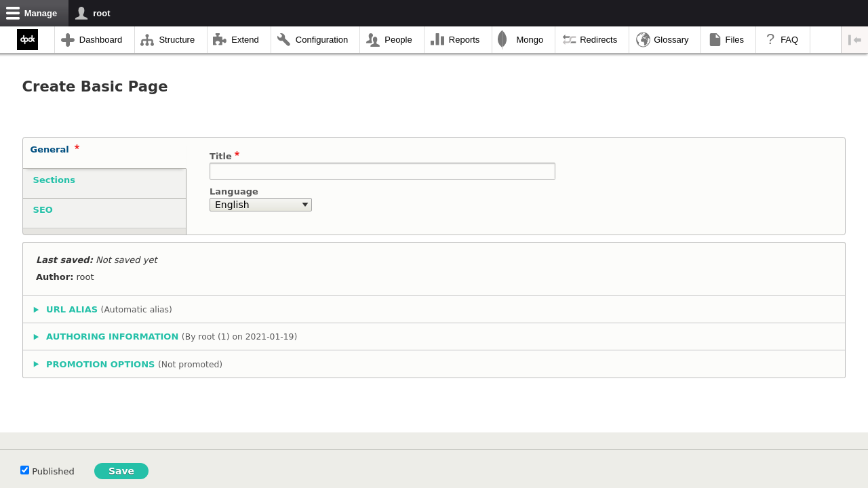Click the Extend puzzle piece icon
Viewport: 868px width, 488px height.
220,40
